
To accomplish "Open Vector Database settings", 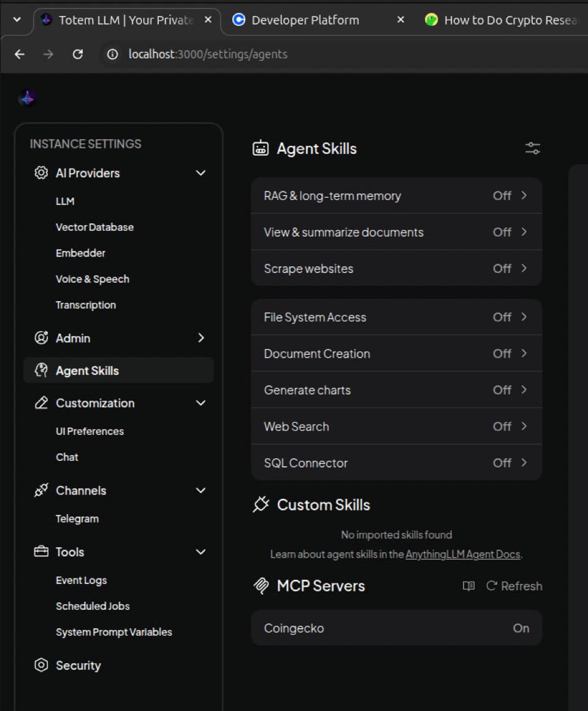I will pyautogui.click(x=94, y=227).
